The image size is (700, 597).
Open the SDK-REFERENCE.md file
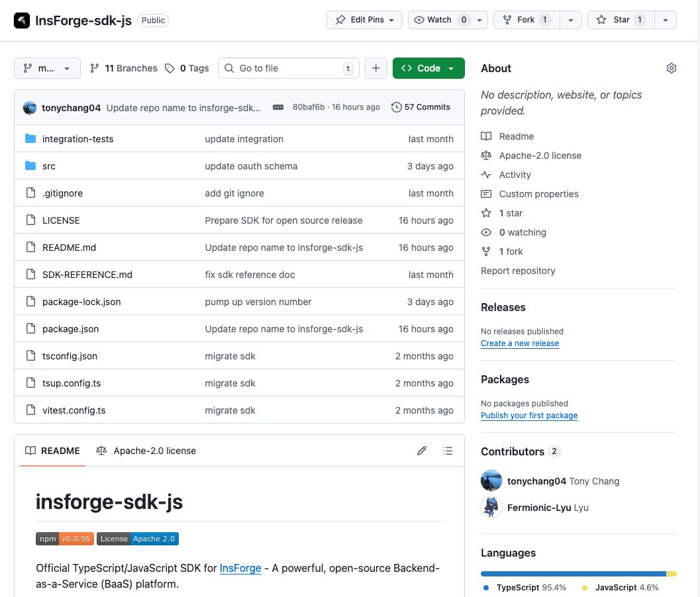tap(87, 275)
